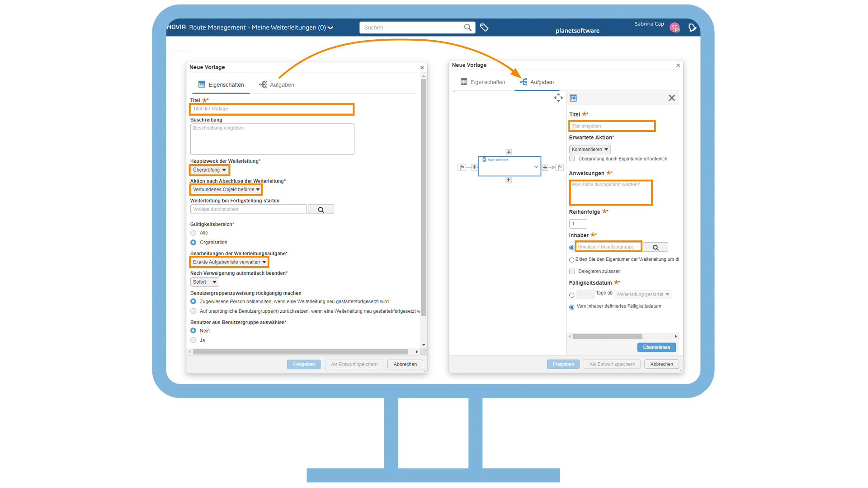Open Sabrina Cap user avatar
Viewport: 868px width, 488px height.
[x=675, y=28]
